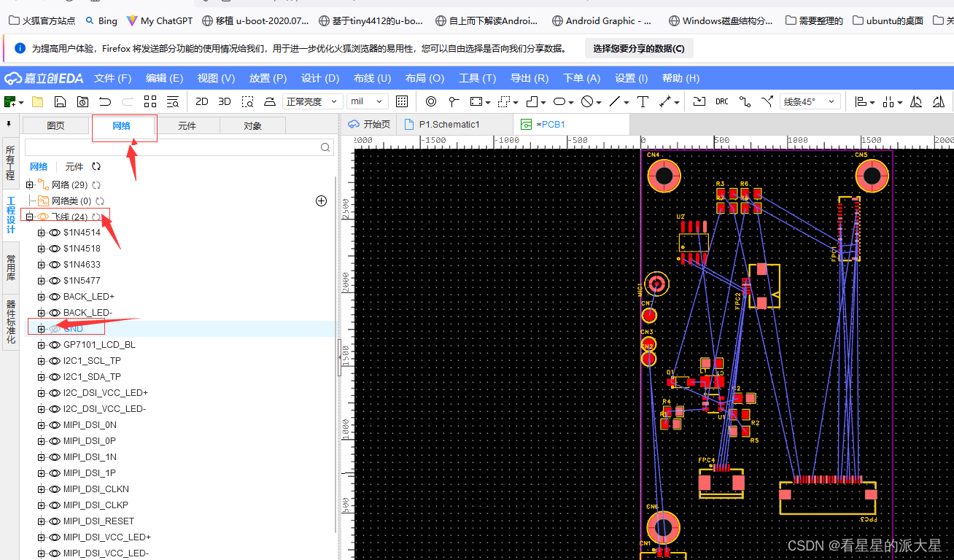Expand the $1N4633 net node
Image resolution: width=954 pixels, height=560 pixels.
(x=42, y=265)
